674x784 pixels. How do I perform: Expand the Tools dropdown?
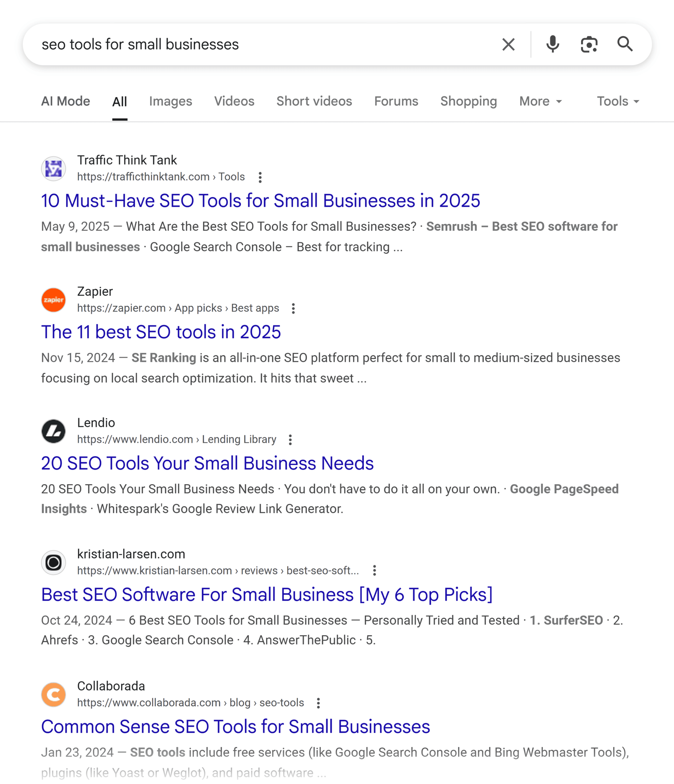coord(617,101)
